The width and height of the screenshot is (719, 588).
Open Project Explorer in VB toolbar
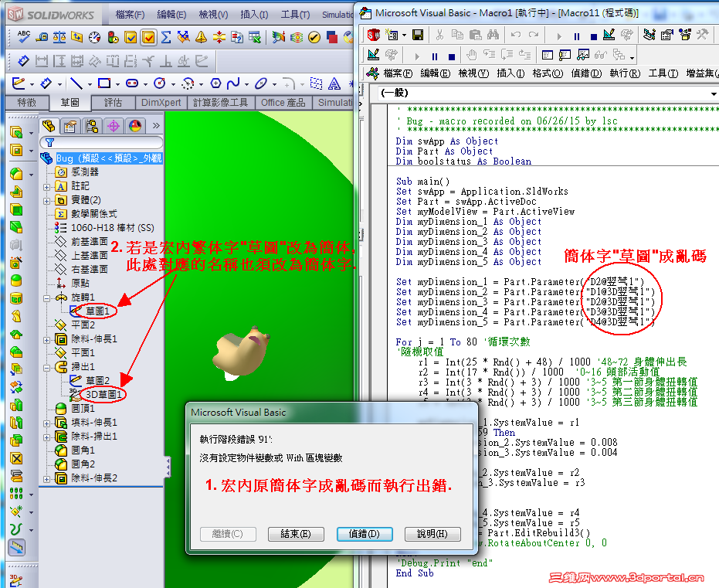[x=649, y=35]
